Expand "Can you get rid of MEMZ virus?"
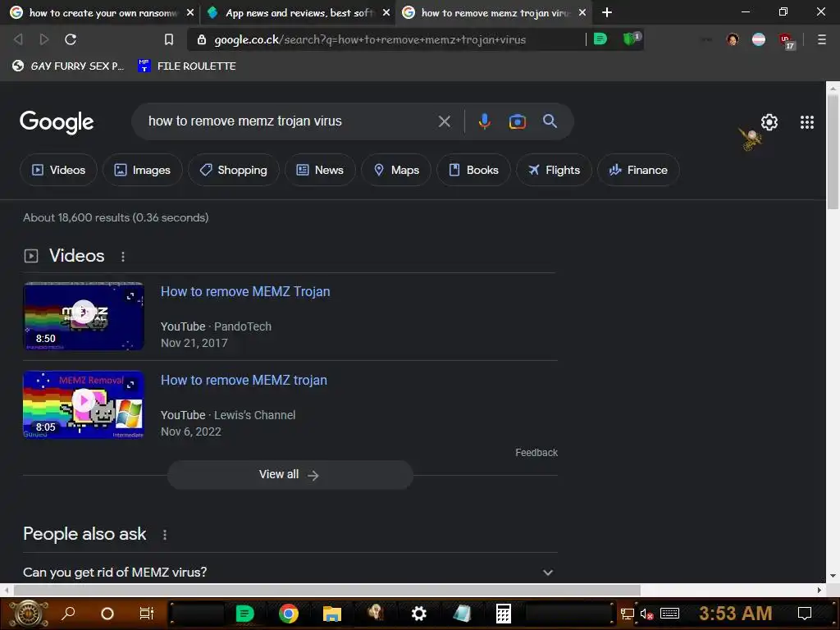 (x=290, y=572)
